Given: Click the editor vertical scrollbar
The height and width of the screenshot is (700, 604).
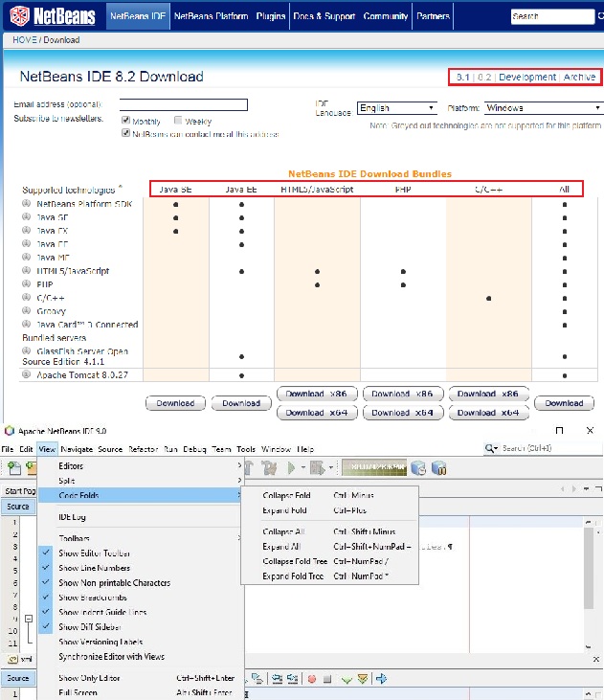Looking at the screenshot, I should pos(589,568).
